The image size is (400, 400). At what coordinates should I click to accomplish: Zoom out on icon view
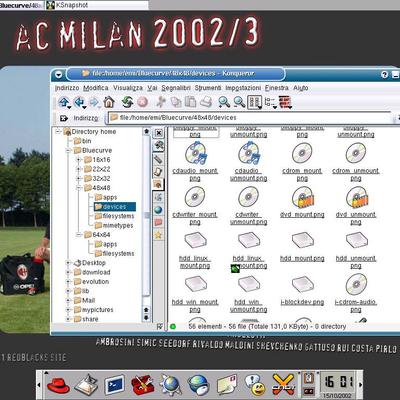[x=239, y=102]
